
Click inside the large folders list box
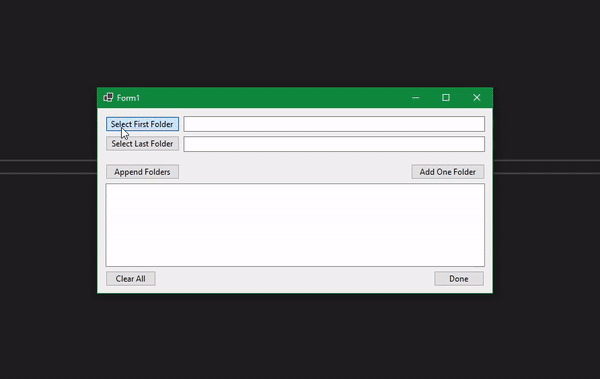[295, 225]
